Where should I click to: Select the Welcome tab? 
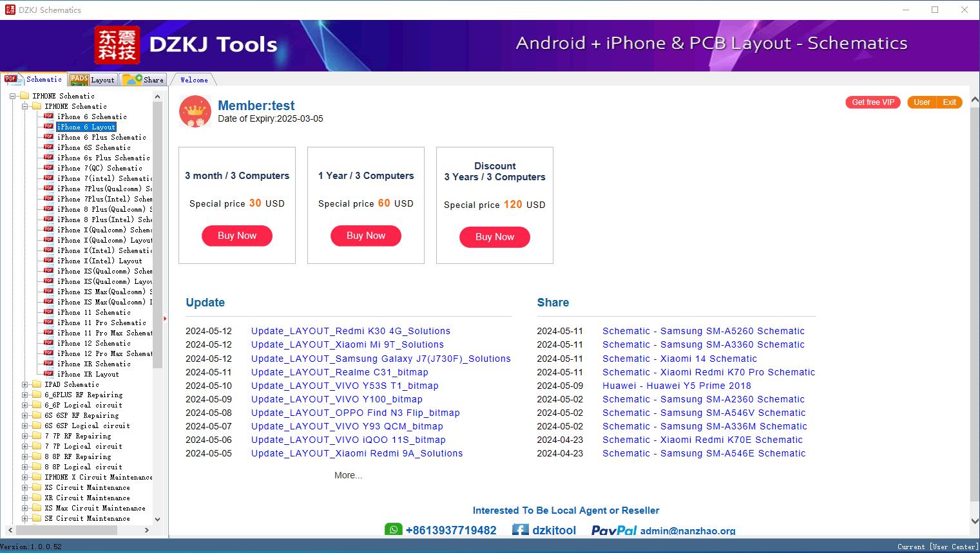(193, 80)
